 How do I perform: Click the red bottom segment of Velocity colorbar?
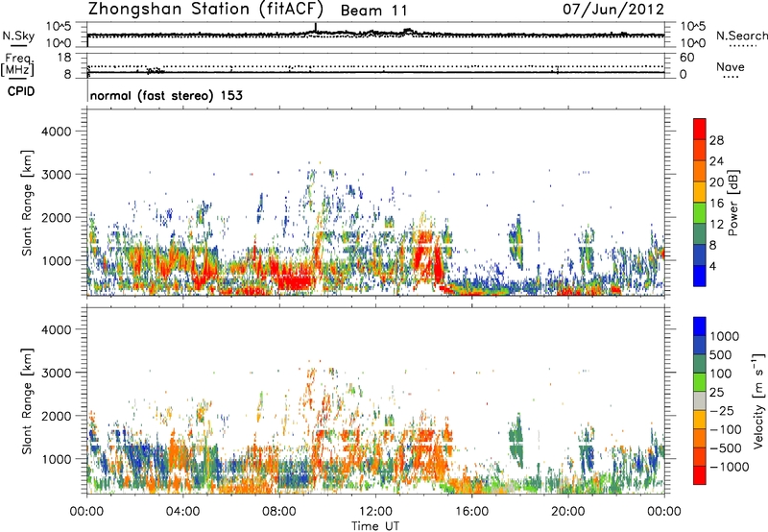tap(700, 475)
